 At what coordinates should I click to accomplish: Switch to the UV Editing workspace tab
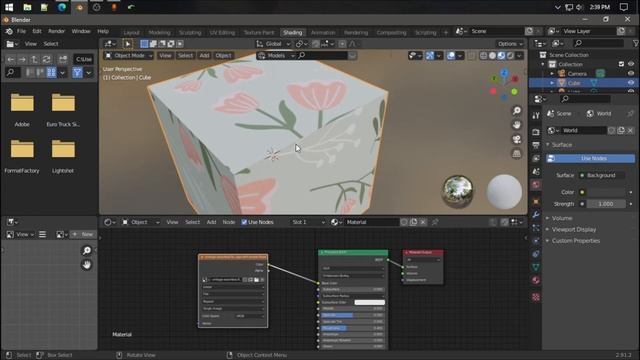coord(222,32)
